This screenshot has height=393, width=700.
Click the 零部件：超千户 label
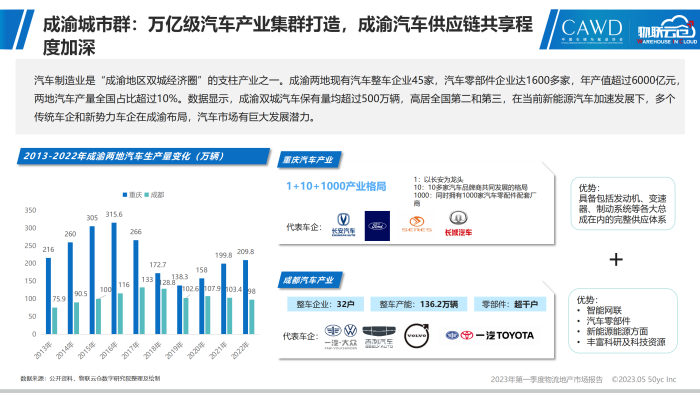click(x=510, y=304)
